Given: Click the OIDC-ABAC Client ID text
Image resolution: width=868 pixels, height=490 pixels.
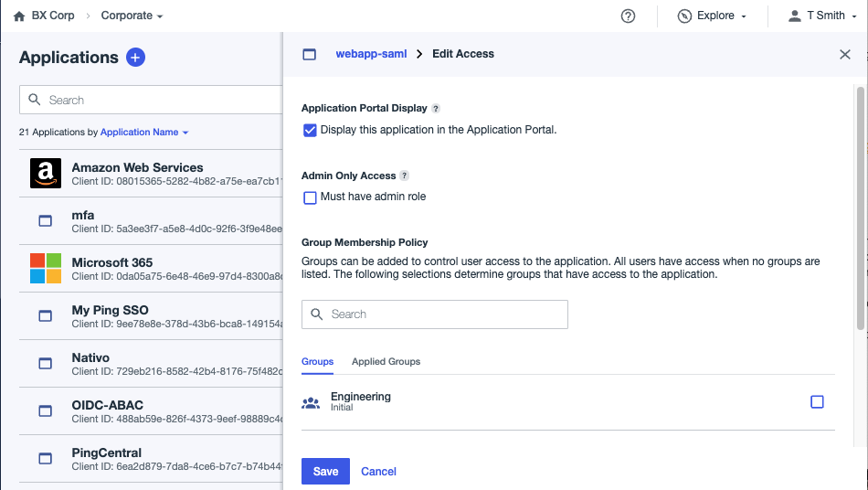Looking at the screenshot, I should [177, 419].
